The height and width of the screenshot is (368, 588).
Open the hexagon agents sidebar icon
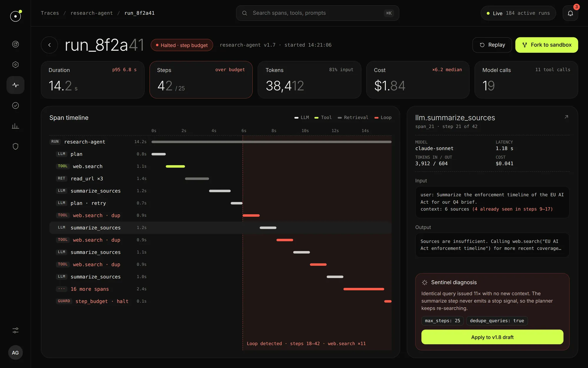click(x=16, y=64)
